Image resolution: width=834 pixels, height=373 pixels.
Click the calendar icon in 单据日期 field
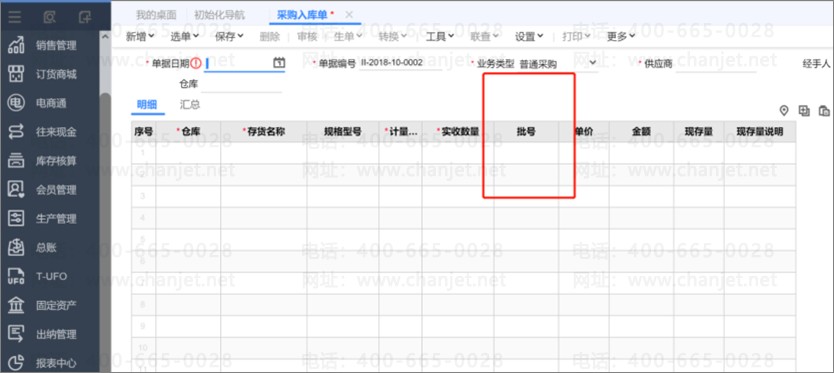point(279,63)
